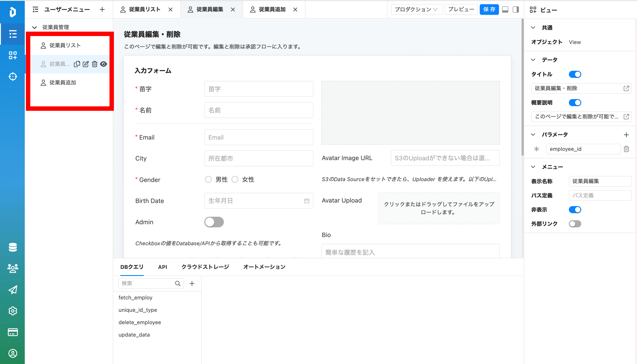
Task: Add a new parameter with plus icon
Action: [626, 135]
